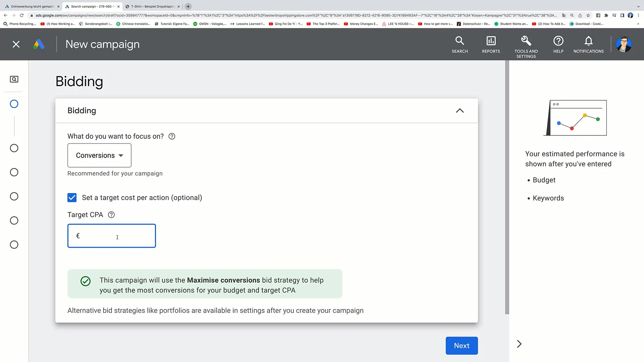
Task: Click help icon beside 'What do you want to focus on?'
Action: coord(172,136)
